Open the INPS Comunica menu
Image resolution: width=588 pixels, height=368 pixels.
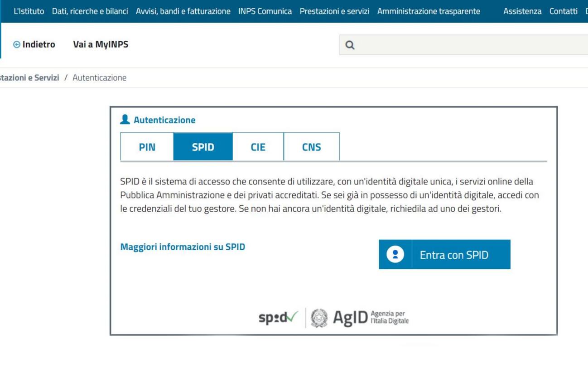coord(265,11)
